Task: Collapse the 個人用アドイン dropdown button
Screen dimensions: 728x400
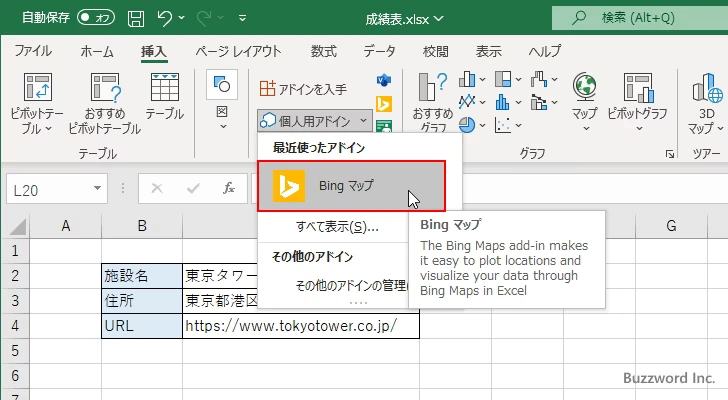Action: [x=315, y=121]
